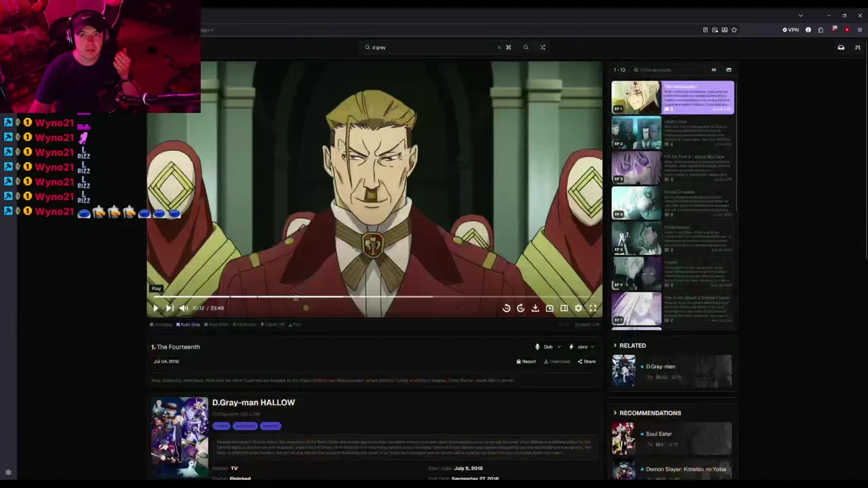This screenshot has width=868, height=488.
Task: Toggle Lights Off mode
Action: [273, 325]
